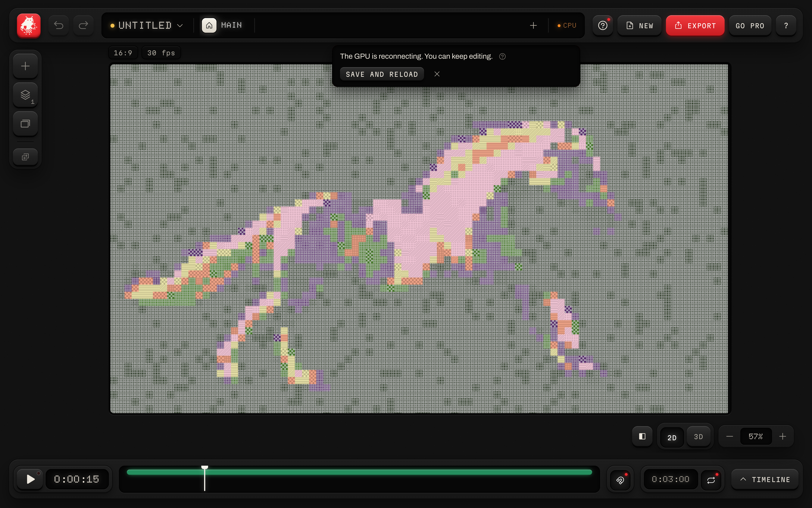The height and width of the screenshot is (508, 812).
Task: Add a new tab with plus icon
Action: (x=533, y=26)
